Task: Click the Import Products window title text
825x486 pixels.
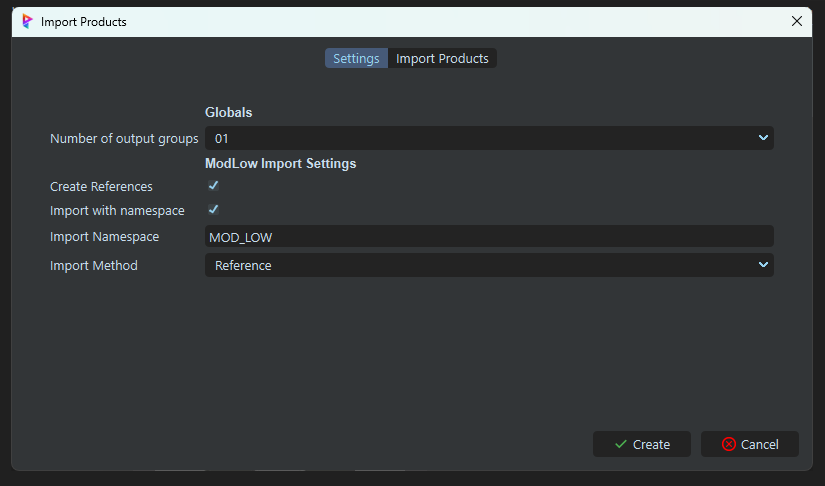Action: 84,21
